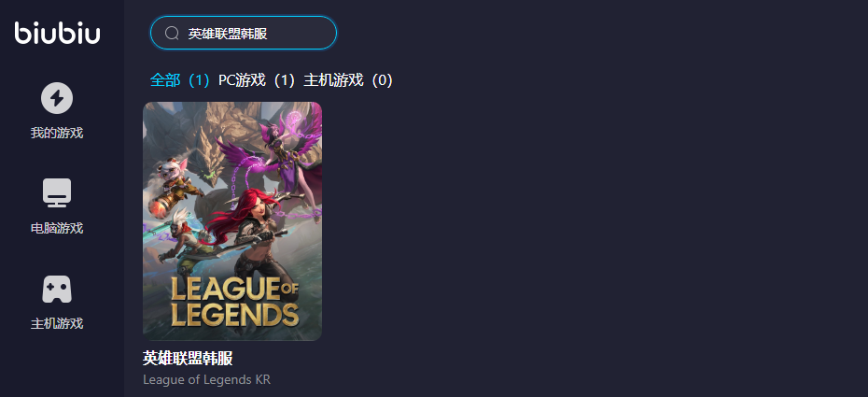This screenshot has width=868, height=397.
Task: Switch to the 全部 (1) tab
Action: point(180,81)
